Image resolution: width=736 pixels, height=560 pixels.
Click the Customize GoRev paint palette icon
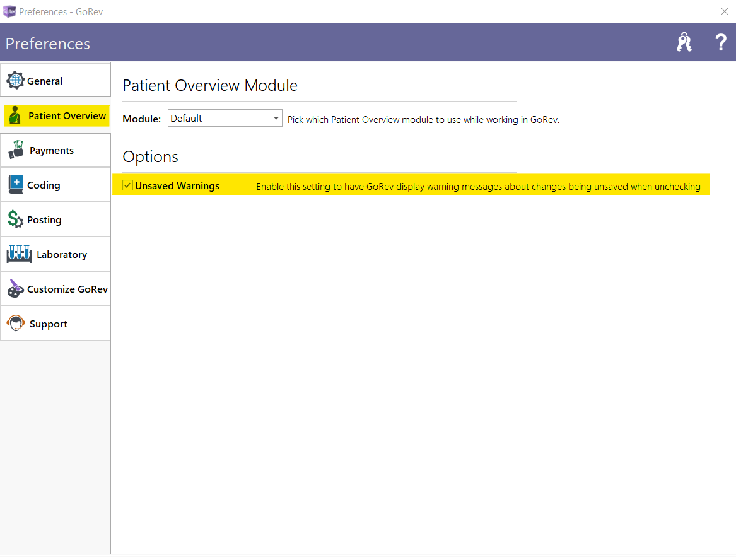[x=16, y=289]
